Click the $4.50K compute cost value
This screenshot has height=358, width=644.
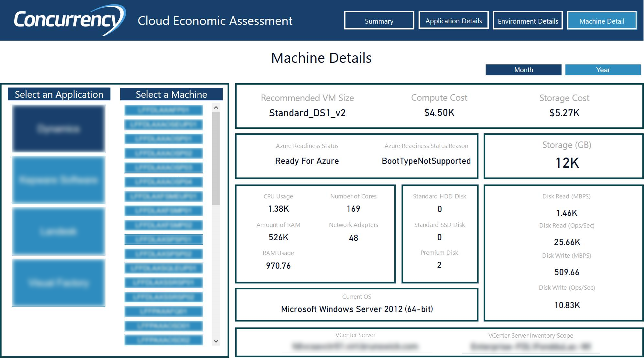439,113
